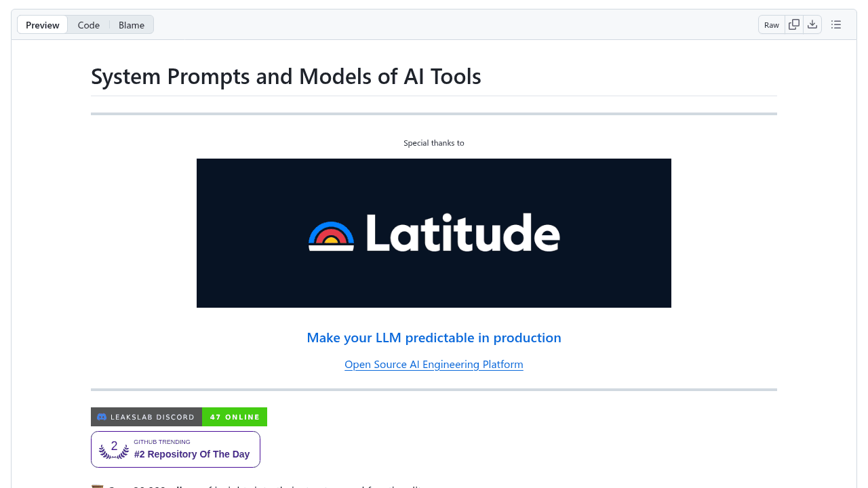Click the Special thanks to text
The height and width of the screenshot is (488, 868).
(x=433, y=143)
